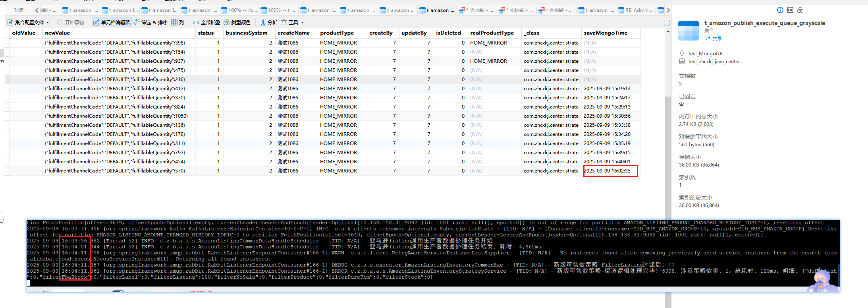
Task: Switch to the RB_Admin tab
Action: 636,10
